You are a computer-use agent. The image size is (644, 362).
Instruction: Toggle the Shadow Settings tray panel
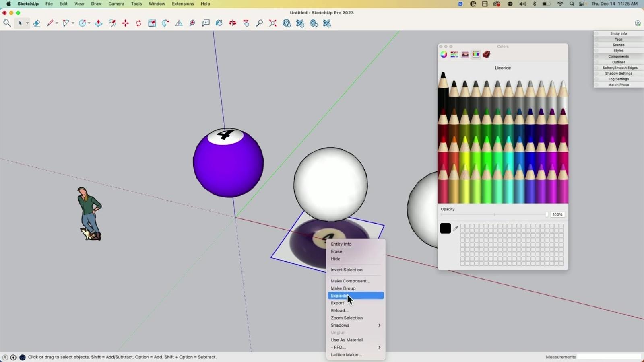coord(618,74)
